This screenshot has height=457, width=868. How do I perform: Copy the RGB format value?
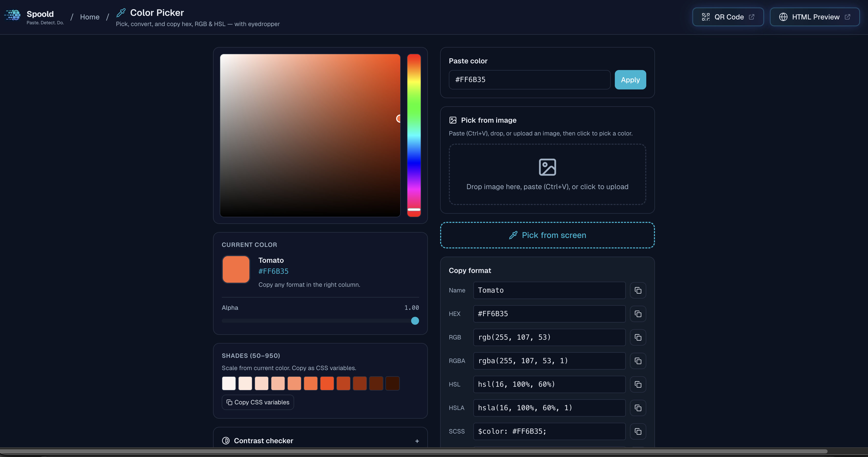[x=638, y=337]
